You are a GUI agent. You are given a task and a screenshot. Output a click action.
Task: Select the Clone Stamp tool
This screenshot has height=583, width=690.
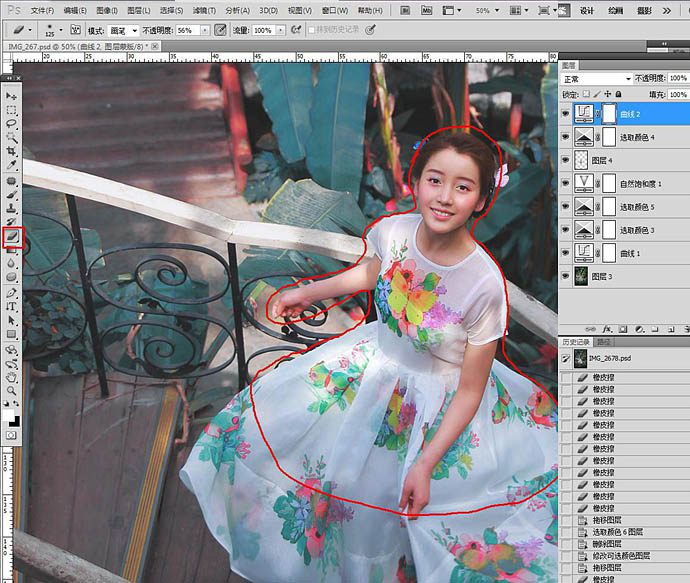click(x=11, y=208)
